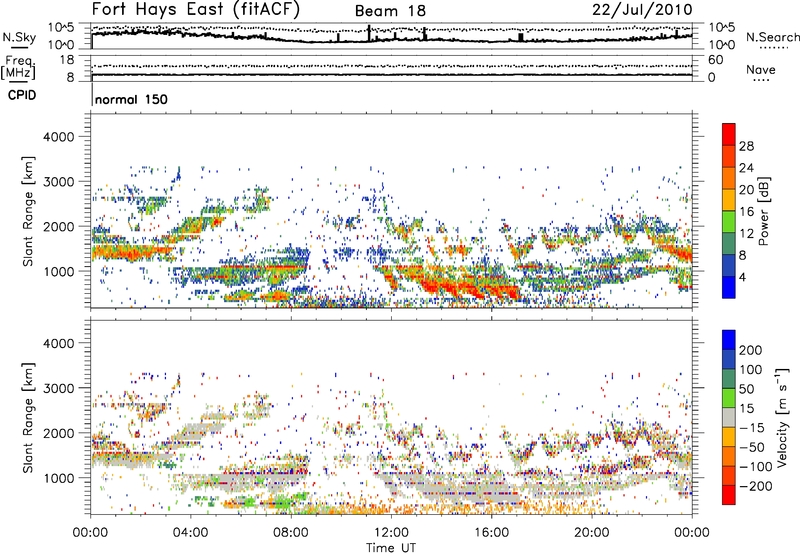Click the teal 8–12 dB Power colorbar segment
The width and height of the screenshot is (800, 554).
(x=729, y=243)
